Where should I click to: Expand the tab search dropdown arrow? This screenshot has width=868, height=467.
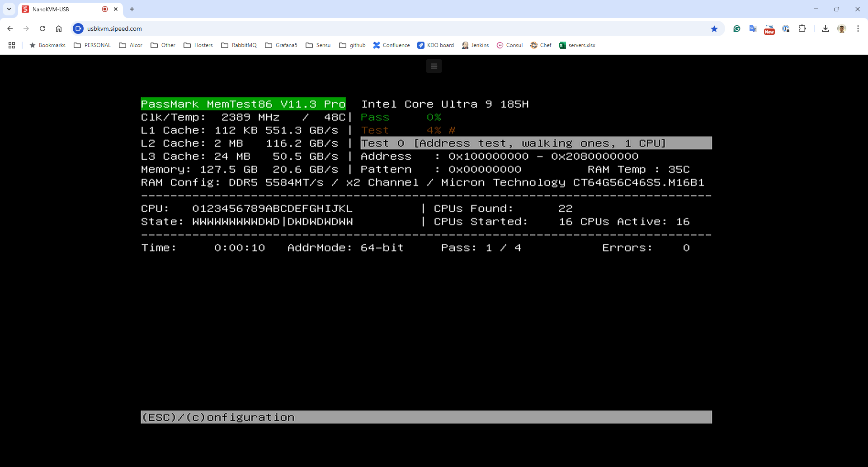coord(9,9)
